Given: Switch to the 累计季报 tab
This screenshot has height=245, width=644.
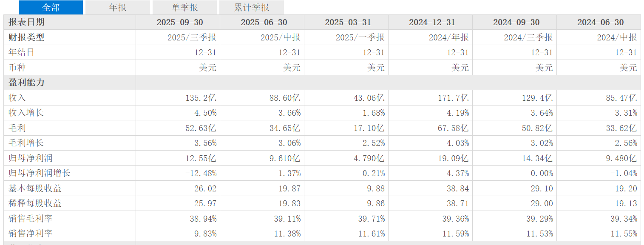Looking at the screenshot, I should 252,7.
